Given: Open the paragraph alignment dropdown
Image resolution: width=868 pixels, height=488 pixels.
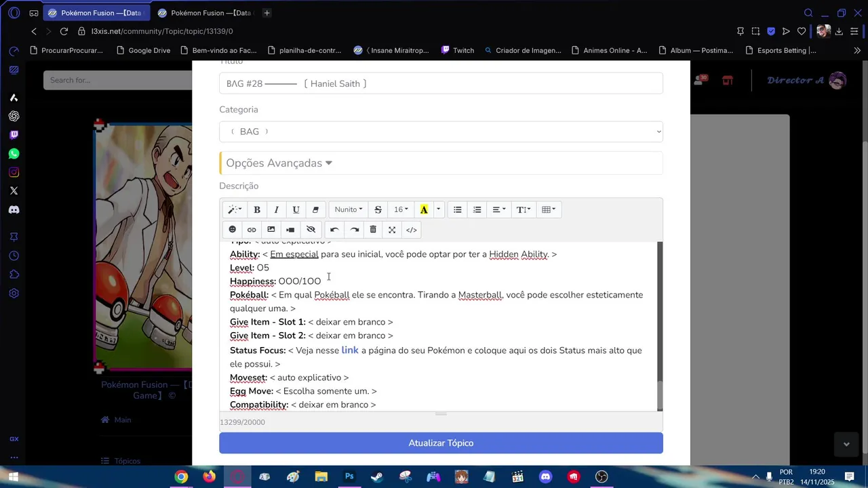Looking at the screenshot, I should pyautogui.click(x=499, y=209).
